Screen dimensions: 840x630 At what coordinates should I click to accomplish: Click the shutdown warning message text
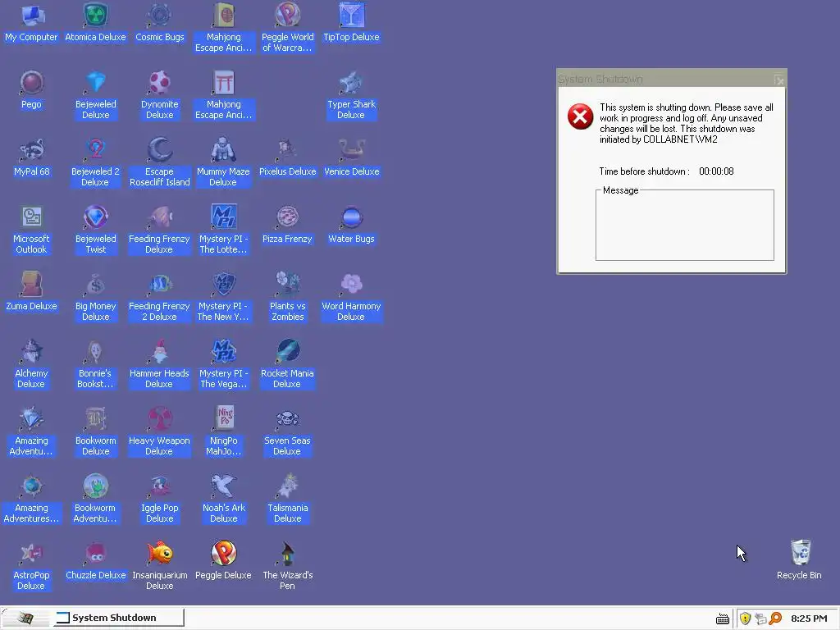coord(687,123)
